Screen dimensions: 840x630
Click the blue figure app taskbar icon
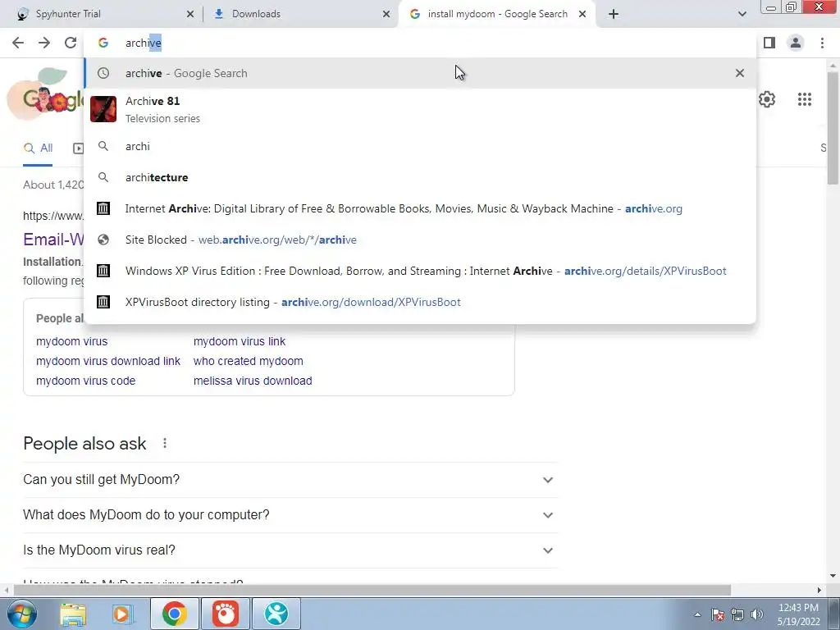tap(276, 614)
